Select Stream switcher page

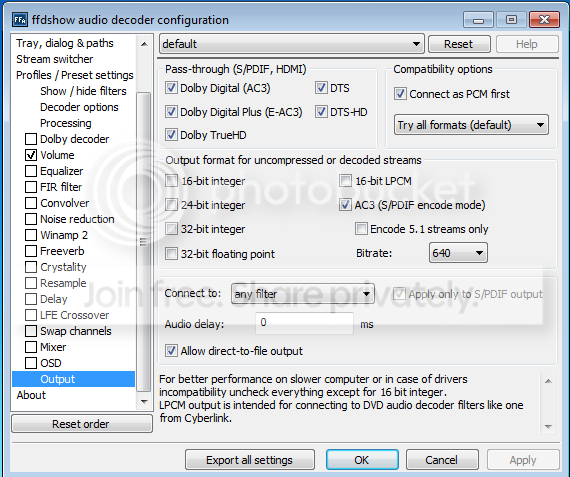pos(55,59)
